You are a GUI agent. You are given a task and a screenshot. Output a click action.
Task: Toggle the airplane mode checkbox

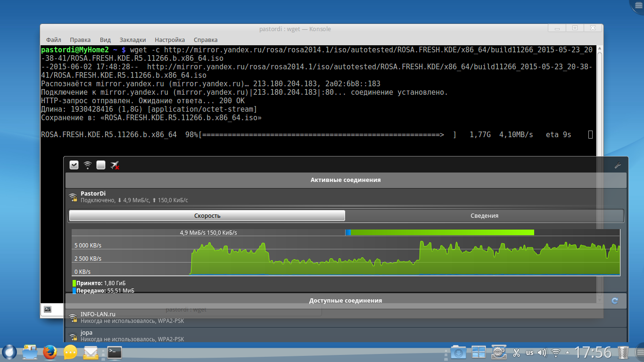[101, 165]
